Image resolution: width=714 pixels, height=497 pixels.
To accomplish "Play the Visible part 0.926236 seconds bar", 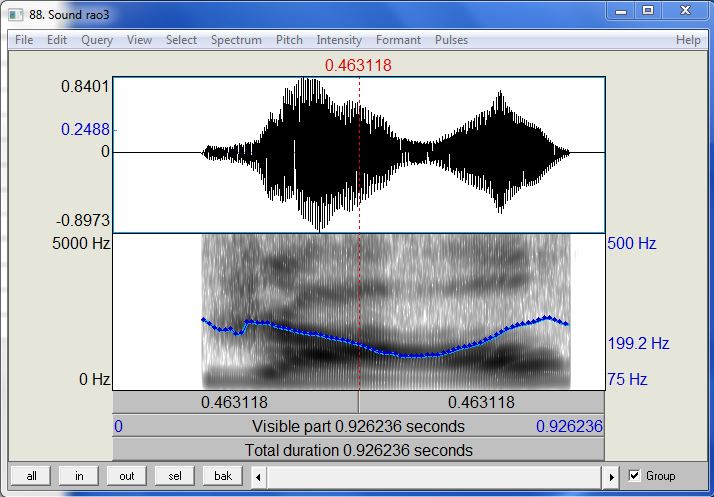I will (358, 426).
